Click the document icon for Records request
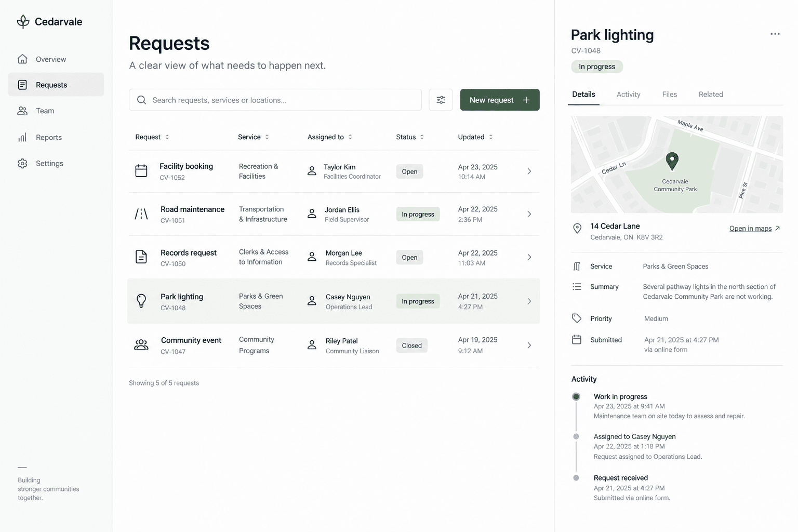Screen dimensions: 798x532 (x=141, y=257)
